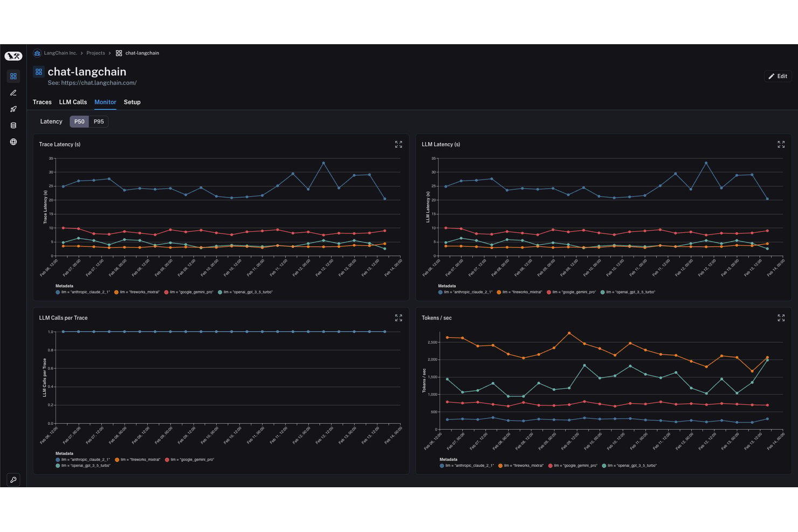Switch latency percentile to P50

(x=79, y=122)
